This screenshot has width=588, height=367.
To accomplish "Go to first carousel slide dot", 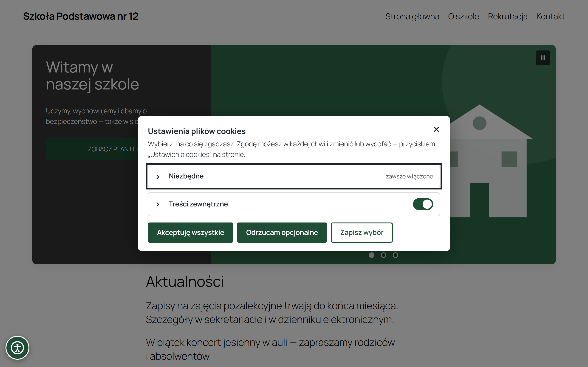I will [x=371, y=255].
